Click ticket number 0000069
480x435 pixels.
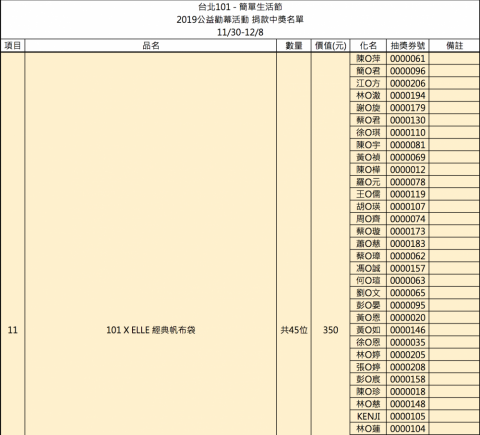pyautogui.click(x=408, y=157)
